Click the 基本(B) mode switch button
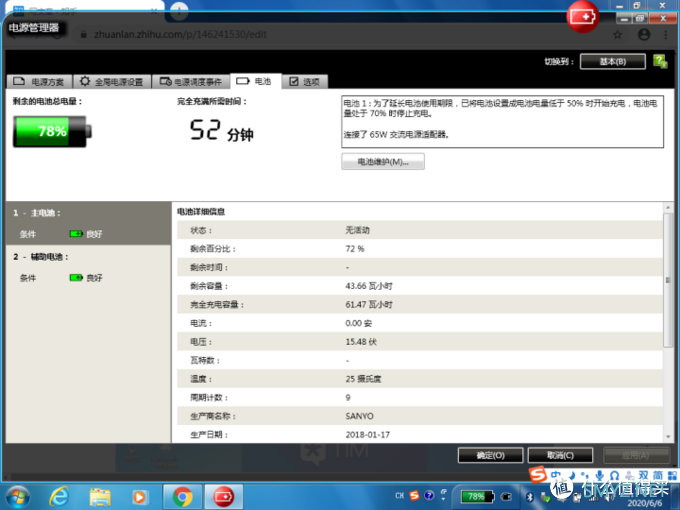The height and width of the screenshot is (510, 680). 612,62
